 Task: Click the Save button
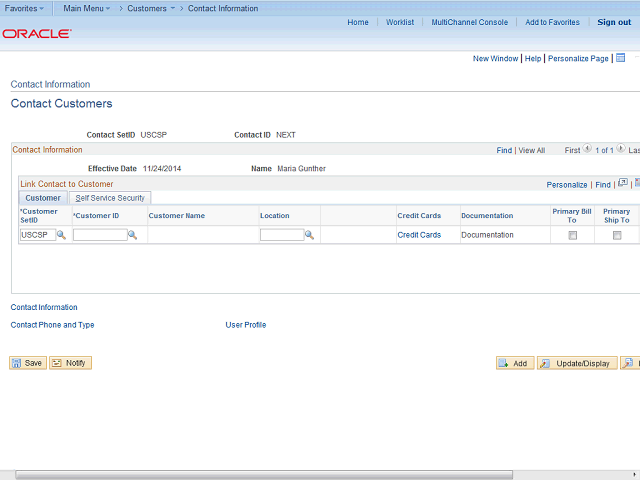[28, 363]
